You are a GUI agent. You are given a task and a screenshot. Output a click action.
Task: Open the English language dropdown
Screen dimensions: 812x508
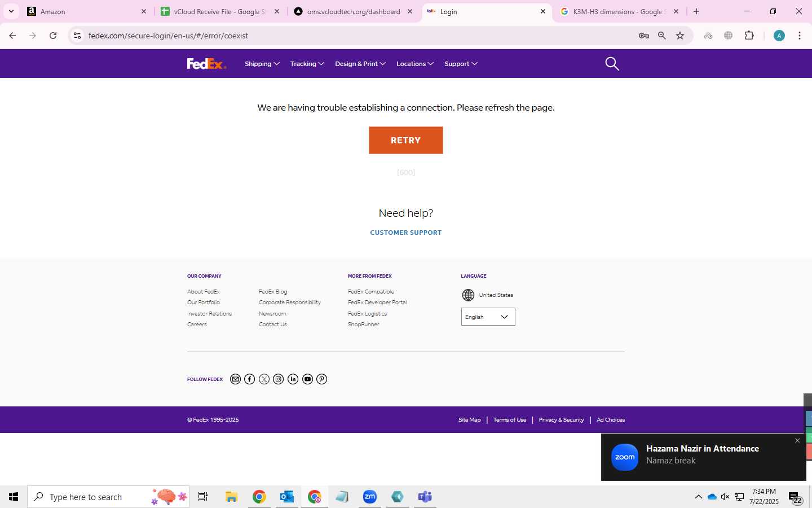pos(488,317)
